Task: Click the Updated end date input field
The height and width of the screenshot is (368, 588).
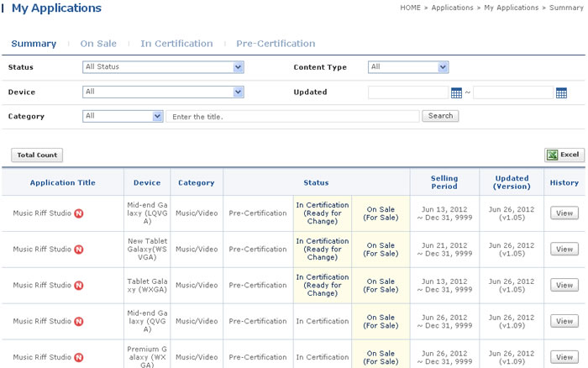Action: (x=513, y=92)
